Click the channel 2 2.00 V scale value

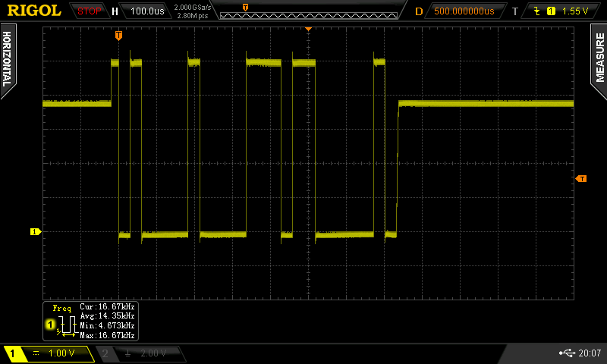click(153, 353)
